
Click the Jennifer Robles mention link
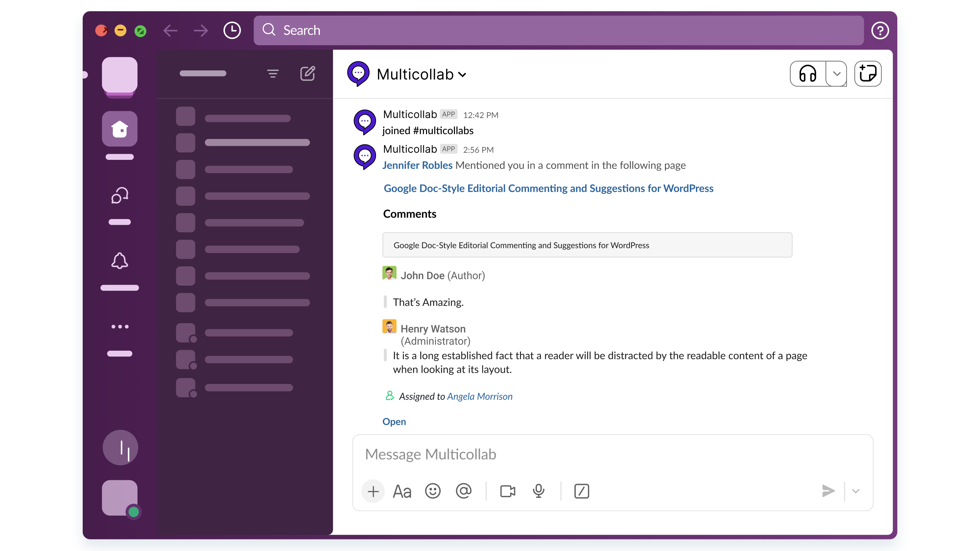coord(417,165)
